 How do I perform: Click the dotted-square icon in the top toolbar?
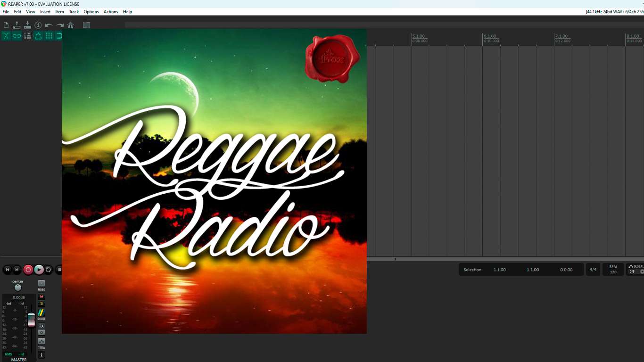(87, 25)
